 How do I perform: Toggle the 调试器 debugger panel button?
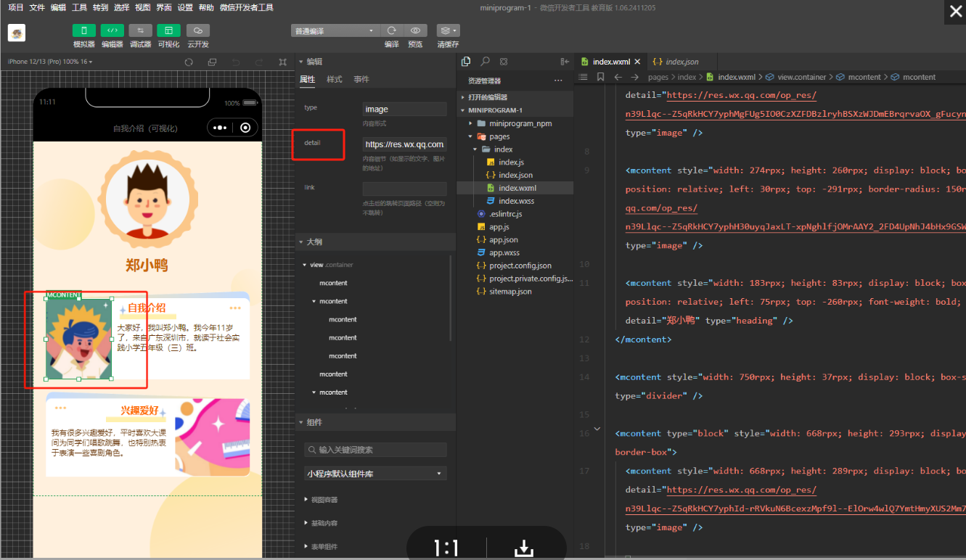tap(140, 30)
